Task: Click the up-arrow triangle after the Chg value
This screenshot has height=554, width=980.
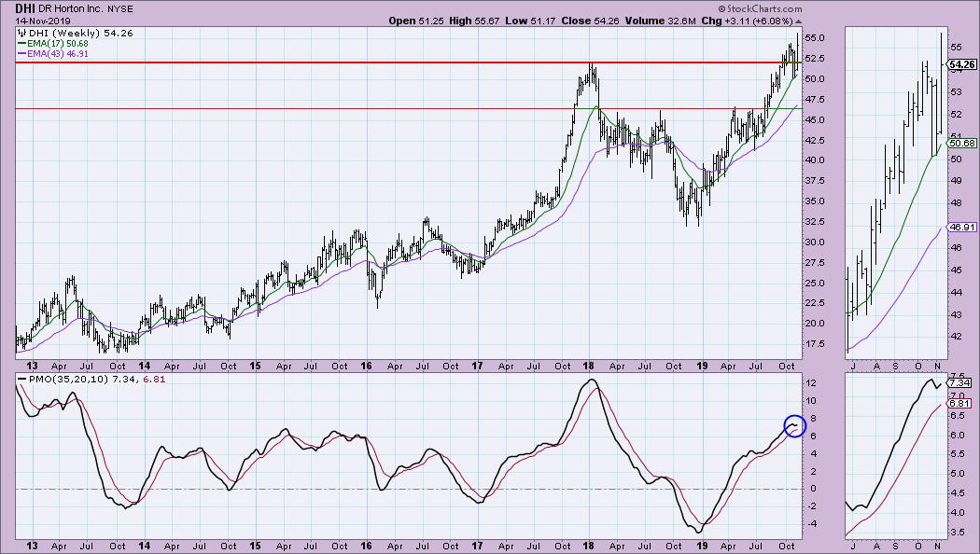Action: pyautogui.click(x=798, y=21)
